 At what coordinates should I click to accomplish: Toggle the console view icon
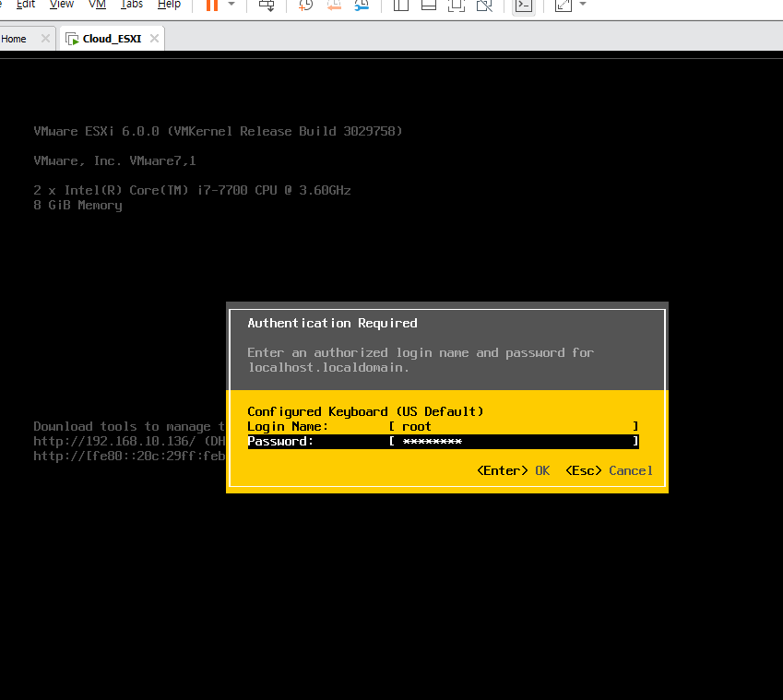[523, 6]
